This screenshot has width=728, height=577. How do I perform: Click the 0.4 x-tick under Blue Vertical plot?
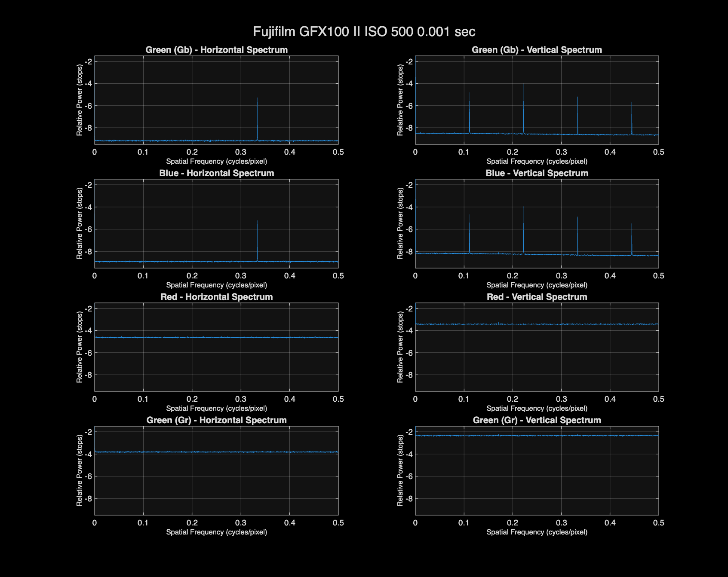[610, 276]
